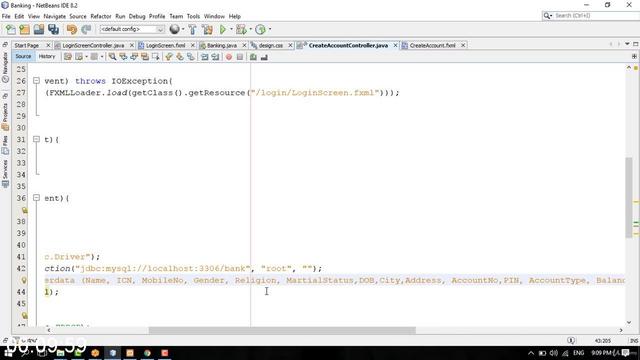The image size is (640, 360).
Task: Click the horizontal scrollbar thumb
Action: (282, 330)
